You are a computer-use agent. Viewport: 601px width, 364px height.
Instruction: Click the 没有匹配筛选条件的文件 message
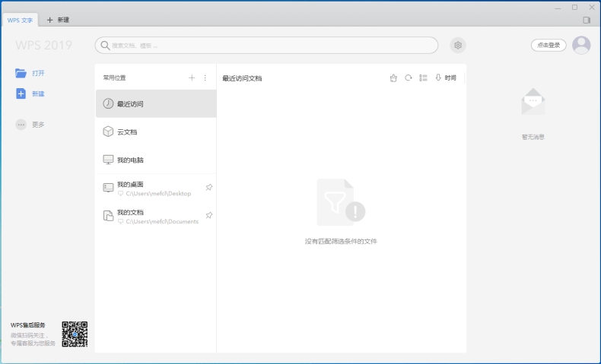coord(341,241)
